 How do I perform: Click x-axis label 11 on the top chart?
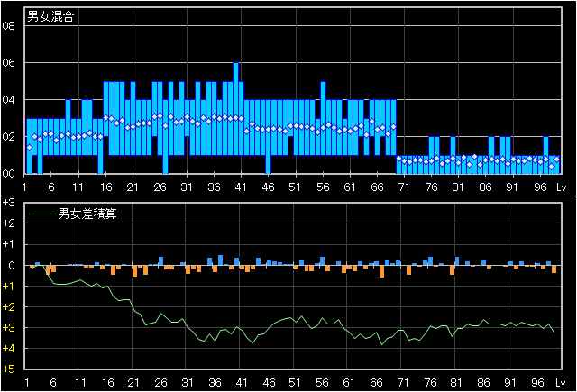pos(78,187)
